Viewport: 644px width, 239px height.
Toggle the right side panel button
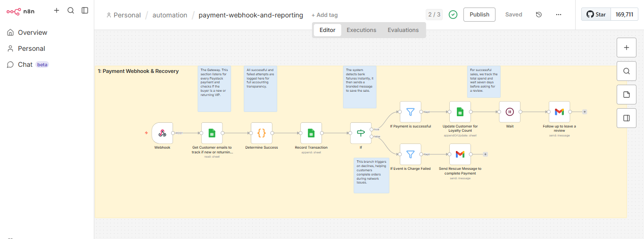626,118
